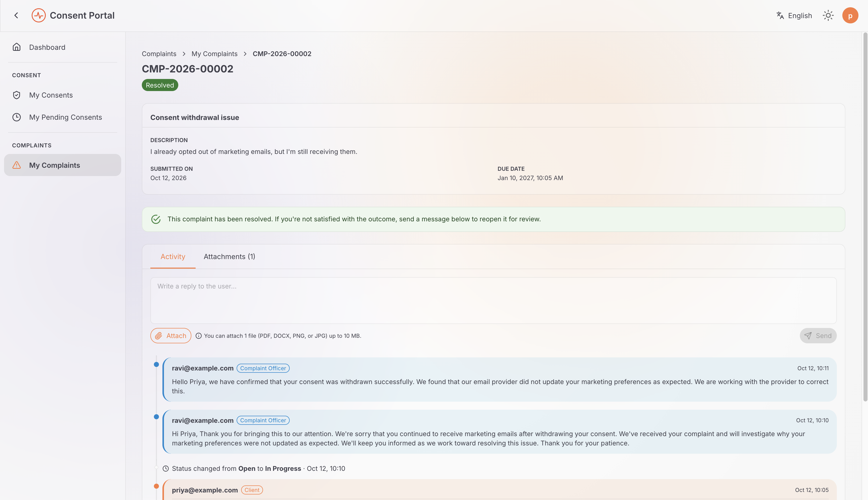This screenshot has width=868, height=500.
Task: Click the timeline dot of the 10:11 message
Action: point(156,364)
